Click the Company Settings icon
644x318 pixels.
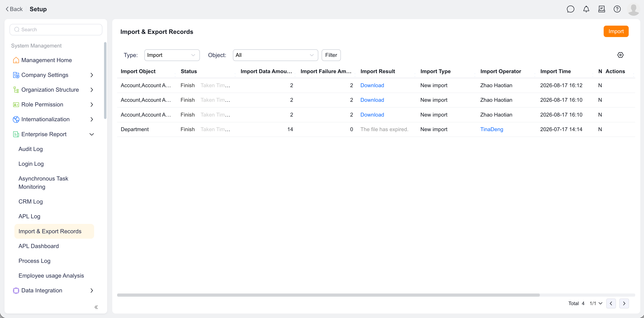[16, 75]
